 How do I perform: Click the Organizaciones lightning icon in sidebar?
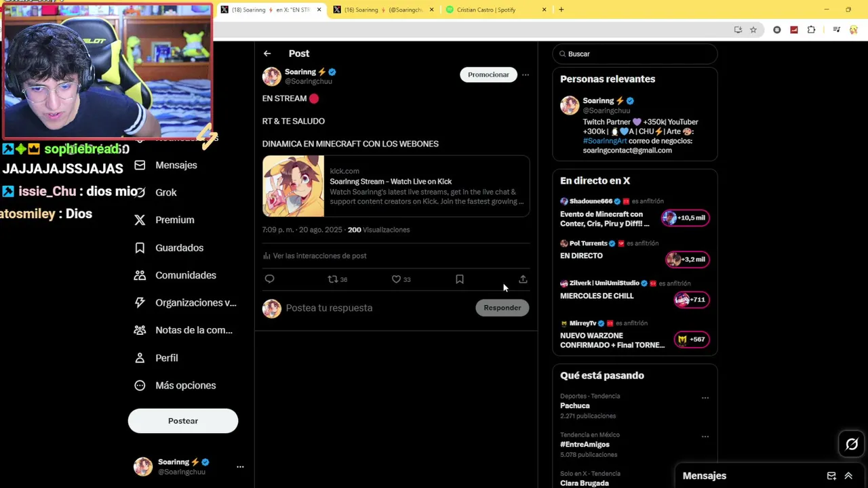point(140,302)
